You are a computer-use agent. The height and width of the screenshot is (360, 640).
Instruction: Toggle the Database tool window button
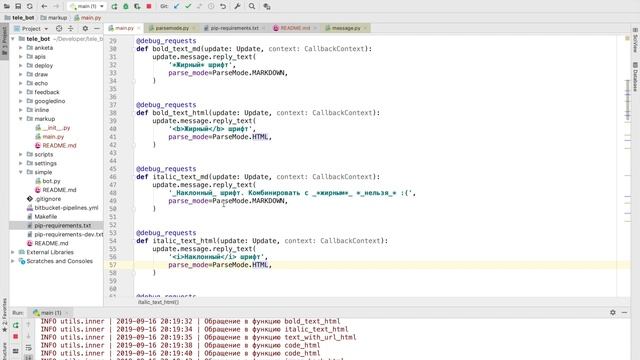[x=635, y=77]
